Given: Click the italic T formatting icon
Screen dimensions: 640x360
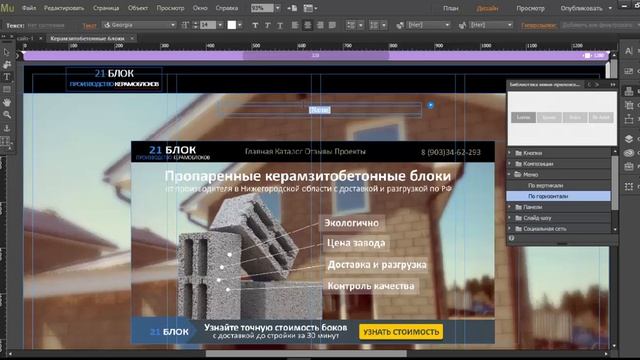Looking at the screenshot, I should (x=267, y=25).
